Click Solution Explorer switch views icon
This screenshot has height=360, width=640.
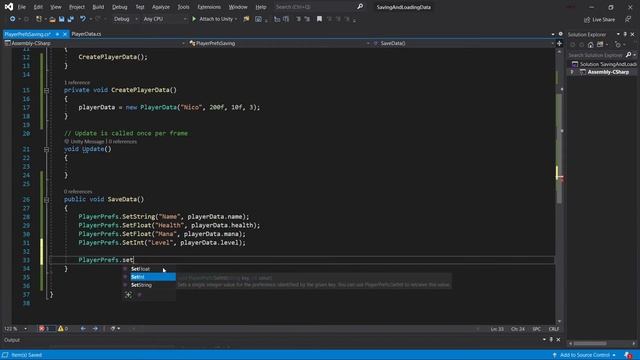[x=600, y=44]
